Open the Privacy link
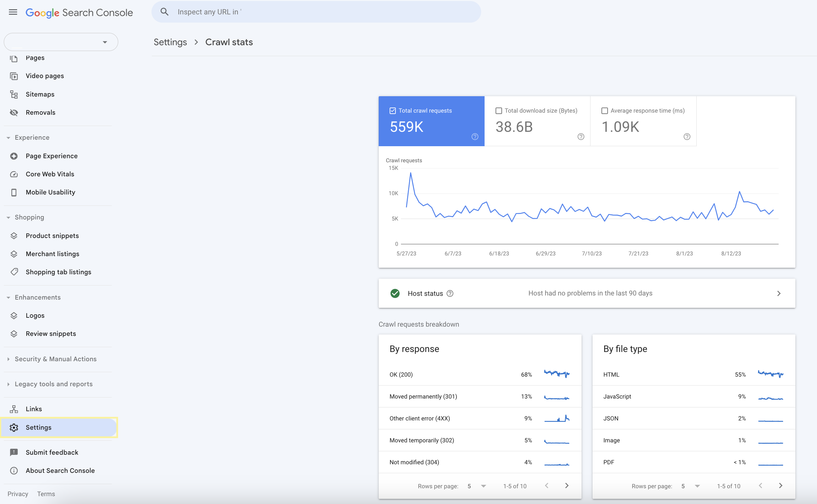Screen dimensions: 817x504 (18, 494)
